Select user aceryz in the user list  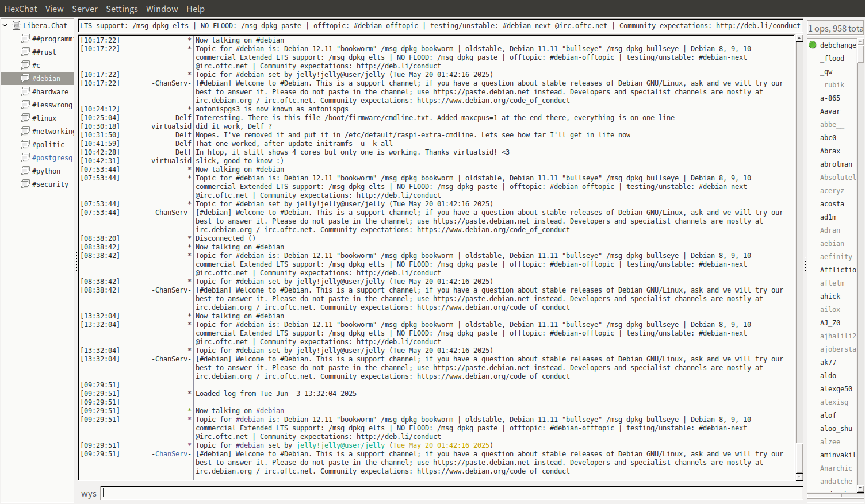point(832,190)
